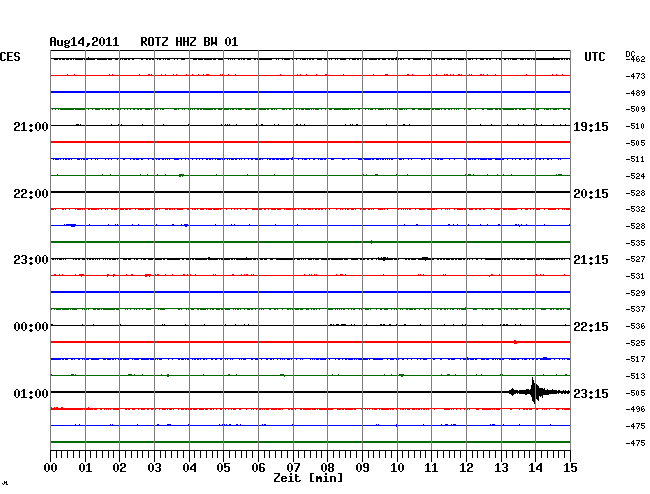Click the red spike on the -525 trace
Image resolution: width=650 pixels, height=494 pixels.
[515, 342]
